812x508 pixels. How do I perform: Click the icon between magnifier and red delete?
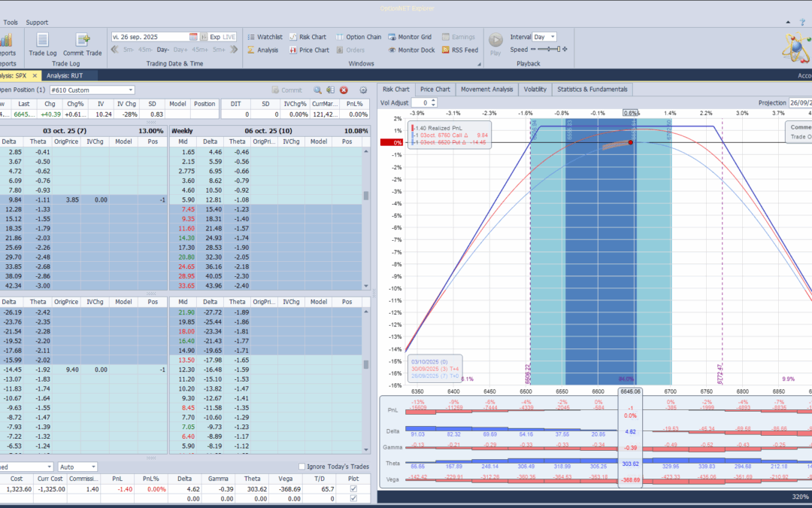330,90
